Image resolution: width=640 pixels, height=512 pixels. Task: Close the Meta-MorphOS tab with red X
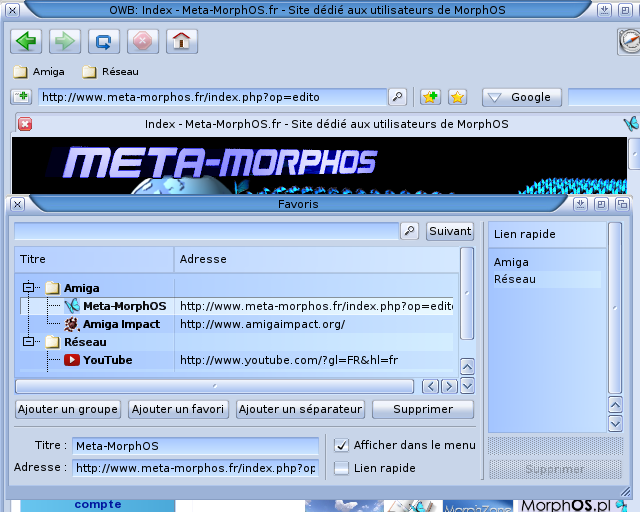pos(25,124)
